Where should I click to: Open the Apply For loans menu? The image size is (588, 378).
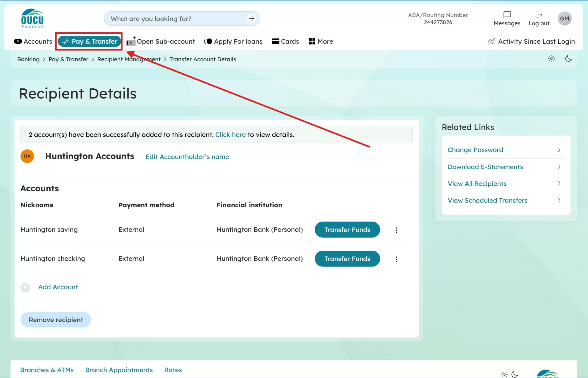(x=233, y=41)
